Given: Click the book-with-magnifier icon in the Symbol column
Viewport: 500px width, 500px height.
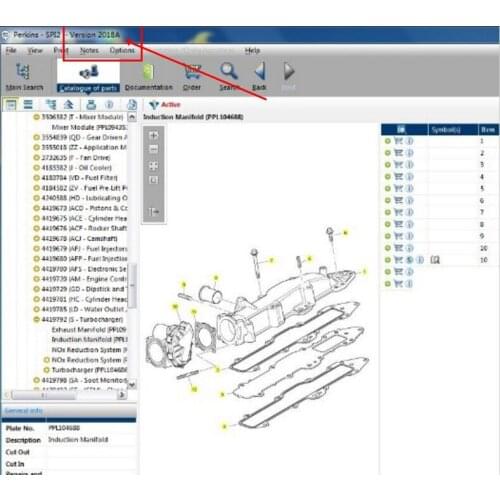Looking at the screenshot, I should [435, 260].
